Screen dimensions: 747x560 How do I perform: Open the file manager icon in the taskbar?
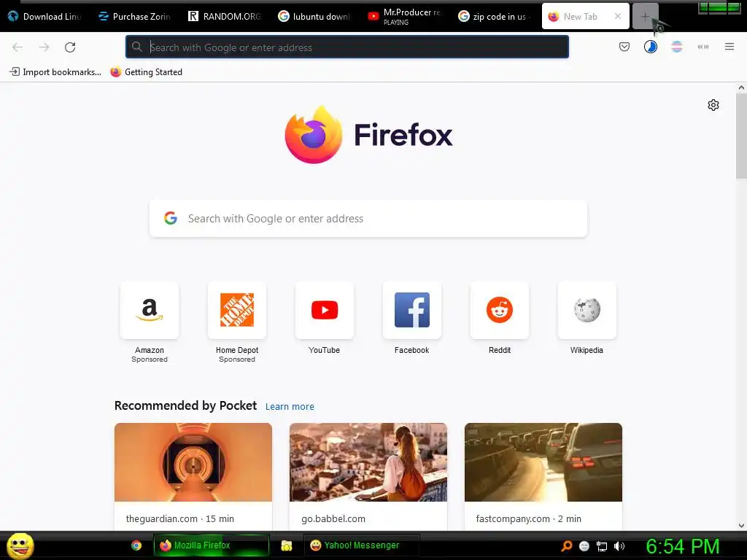click(x=286, y=545)
